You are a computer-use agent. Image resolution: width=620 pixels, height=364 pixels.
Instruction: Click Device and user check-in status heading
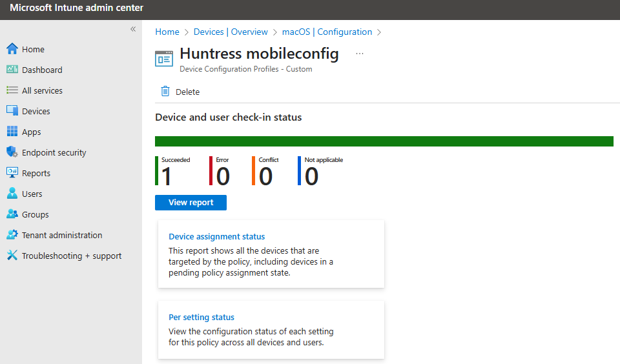coord(228,117)
